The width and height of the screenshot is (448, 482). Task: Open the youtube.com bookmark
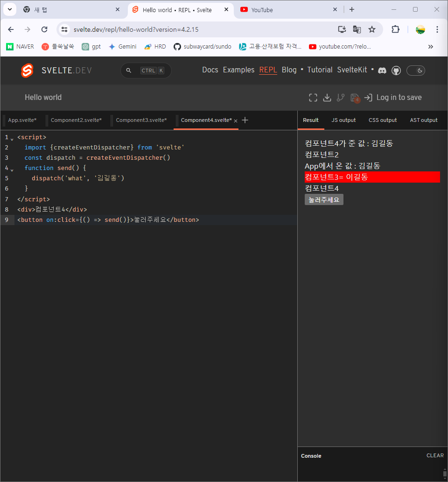(x=340, y=47)
